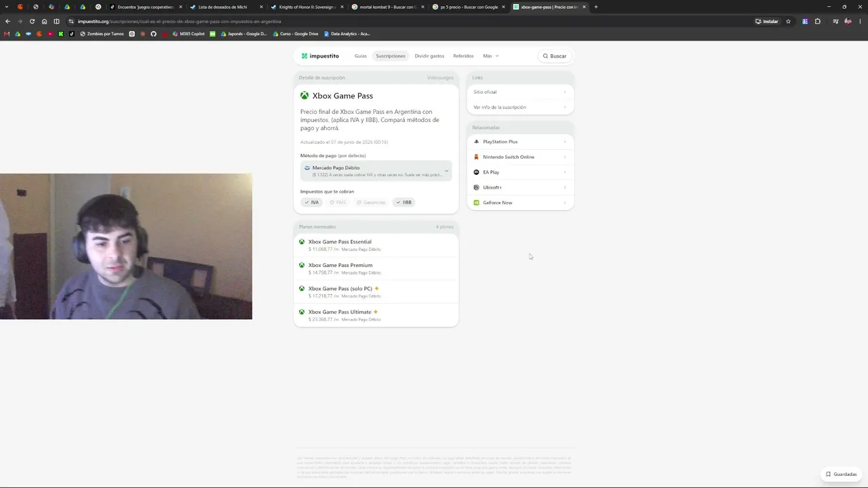Click the Videojuegos category label

tap(440, 78)
